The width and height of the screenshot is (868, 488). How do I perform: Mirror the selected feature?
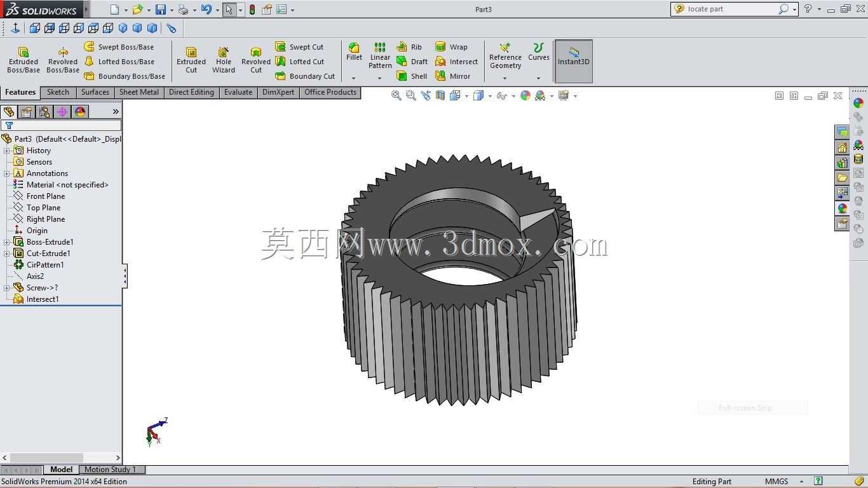click(x=452, y=76)
